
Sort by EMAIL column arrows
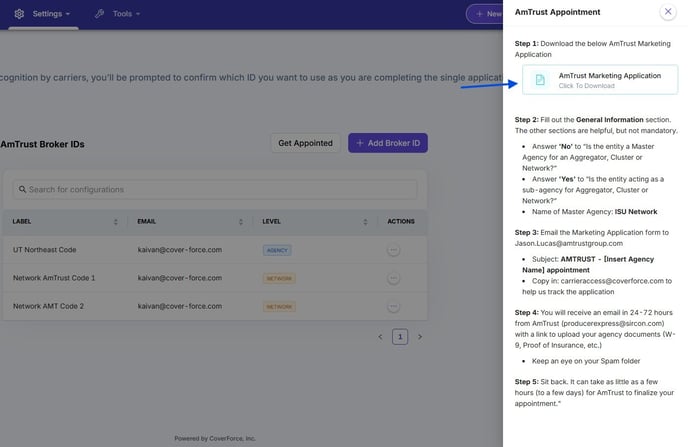point(240,222)
